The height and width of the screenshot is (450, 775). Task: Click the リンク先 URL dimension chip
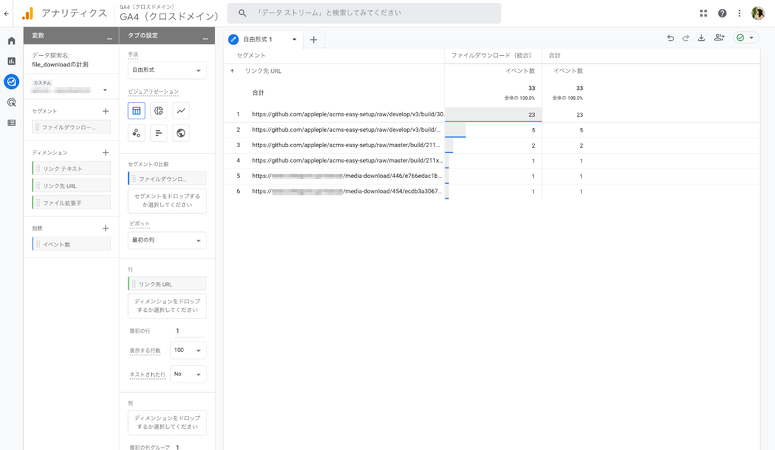click(70, 186)
